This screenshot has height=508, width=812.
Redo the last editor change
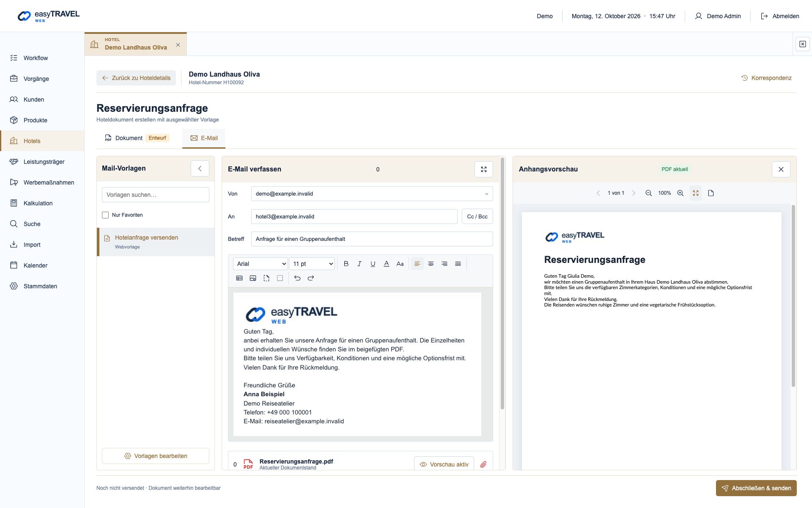[x=311, y=278]
